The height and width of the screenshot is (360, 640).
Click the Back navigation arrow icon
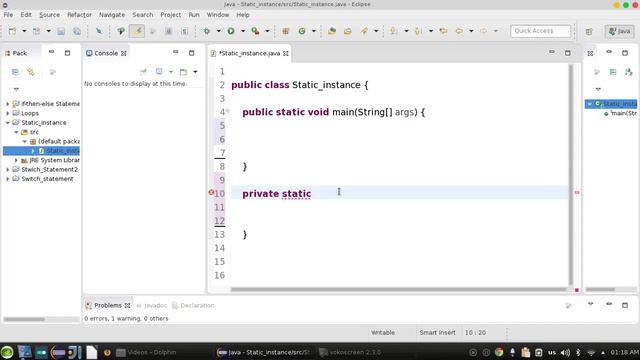tap(459, 31)
